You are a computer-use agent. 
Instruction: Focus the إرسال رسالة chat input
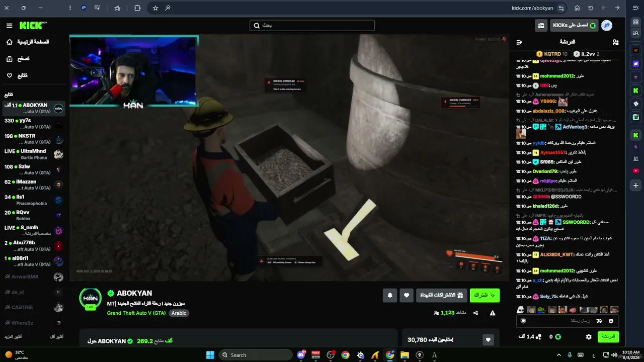coord(569,321)
